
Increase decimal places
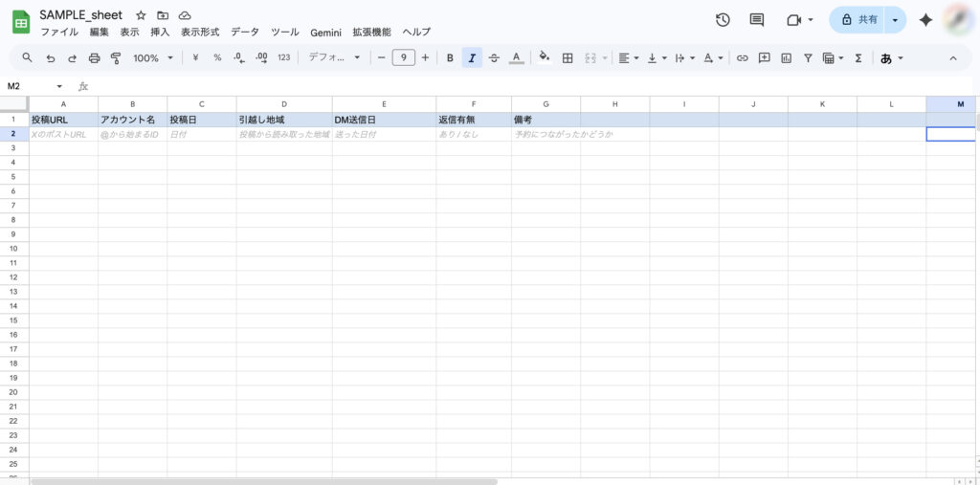(x=261, y=57)
